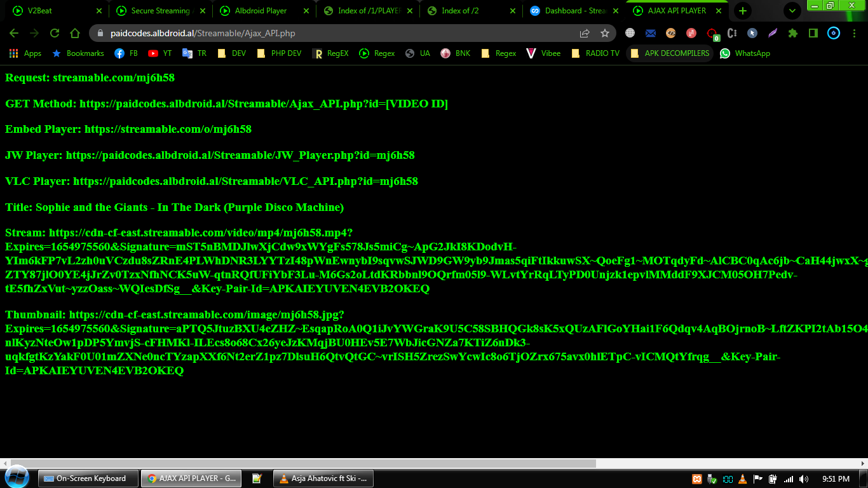
Task: Open On-Screen Keyboard from the taskbar
Action: point(87,478)
